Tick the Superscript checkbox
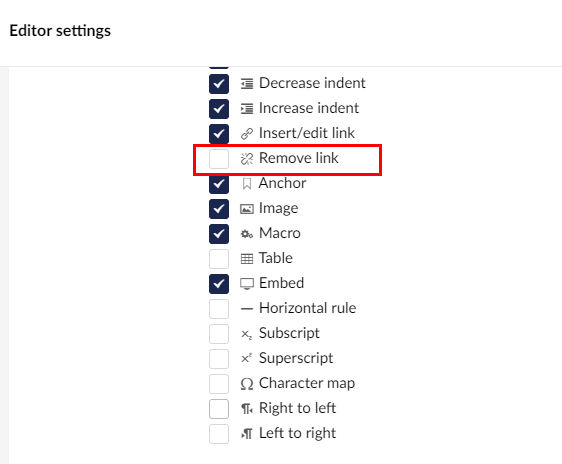562x464 pixels. tap(219, 359)
